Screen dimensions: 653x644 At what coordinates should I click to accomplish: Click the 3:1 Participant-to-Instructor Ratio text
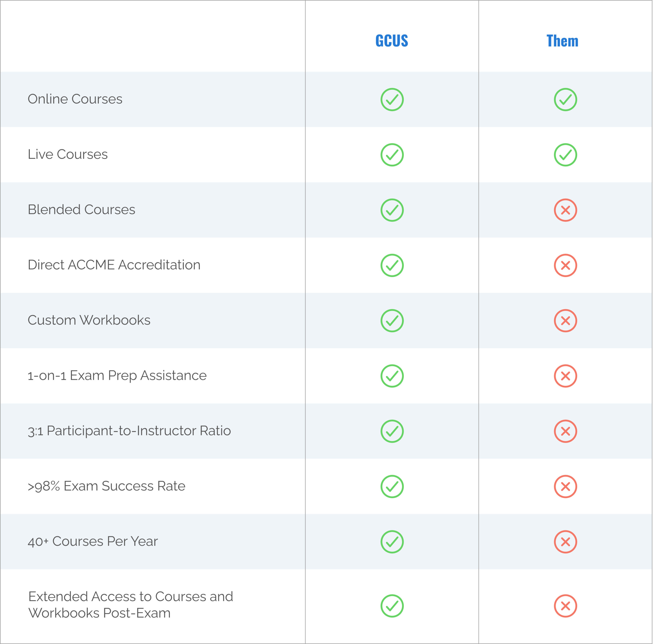coord(129,431)
